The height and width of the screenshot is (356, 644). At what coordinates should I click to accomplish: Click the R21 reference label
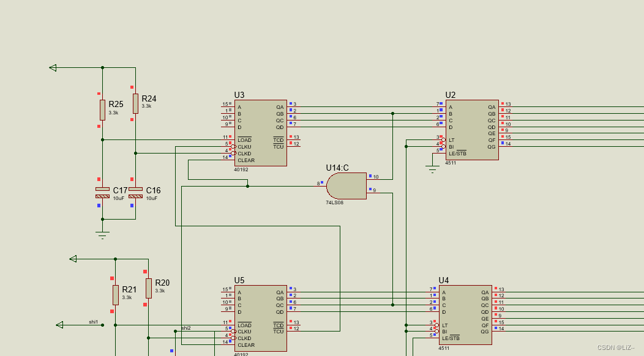(129, 289)
